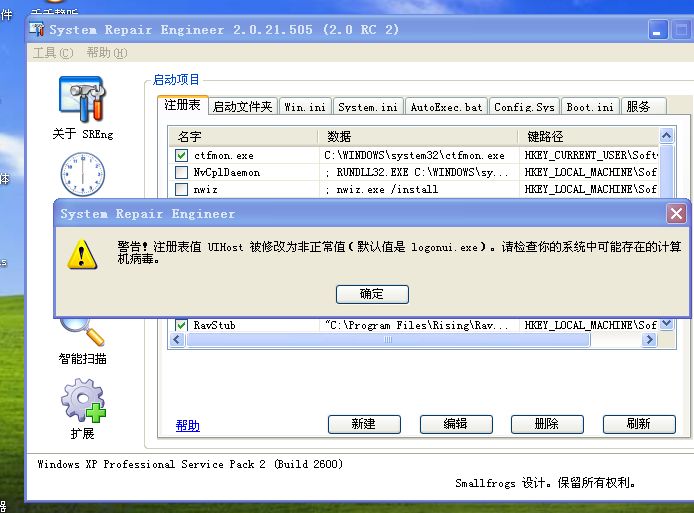Click data cell C:\WINDOWS\system32\ctfmon.exe
Screen dimensions: 694x513
tap(414, 155)
